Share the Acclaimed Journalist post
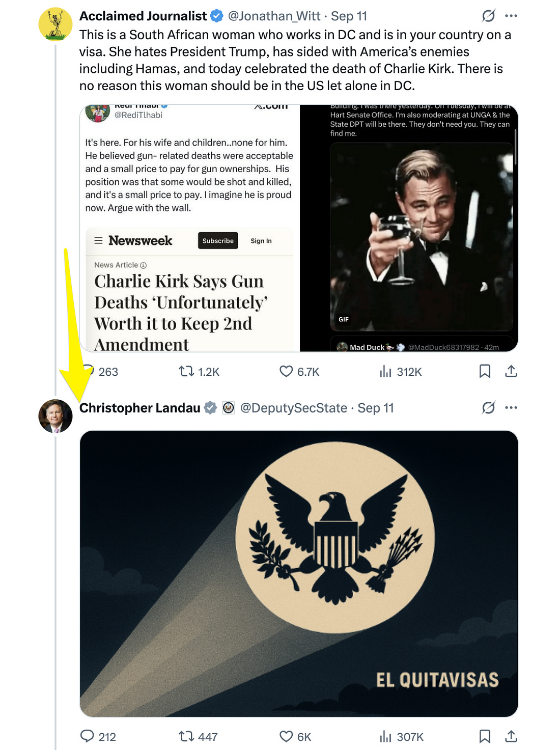This screenshot has height=750, width=560. (x=511, y=372)
